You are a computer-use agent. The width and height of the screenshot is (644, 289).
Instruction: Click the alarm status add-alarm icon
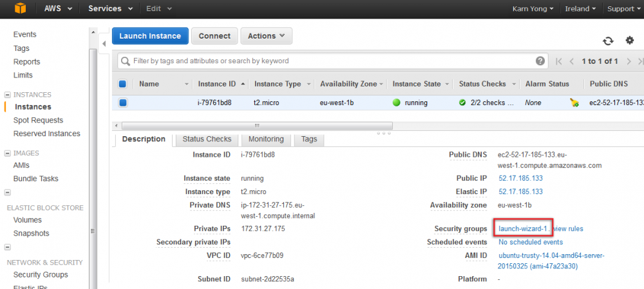pos(574,103)
